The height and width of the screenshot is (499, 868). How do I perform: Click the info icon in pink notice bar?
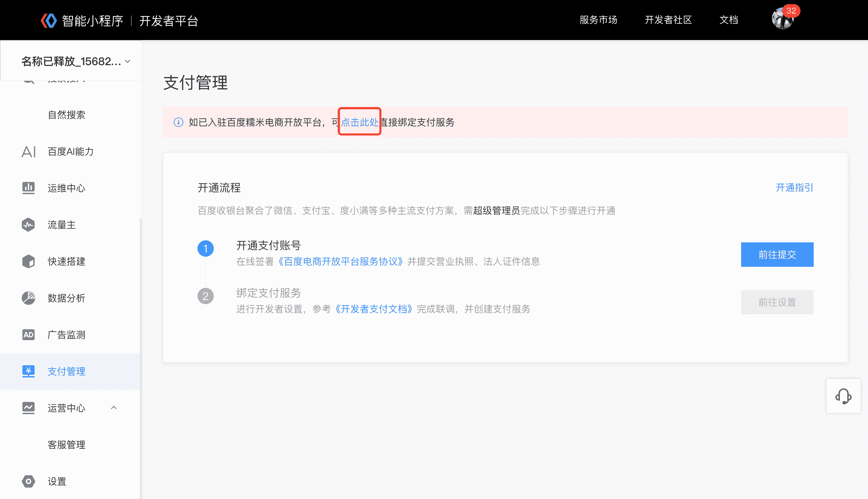178,122
